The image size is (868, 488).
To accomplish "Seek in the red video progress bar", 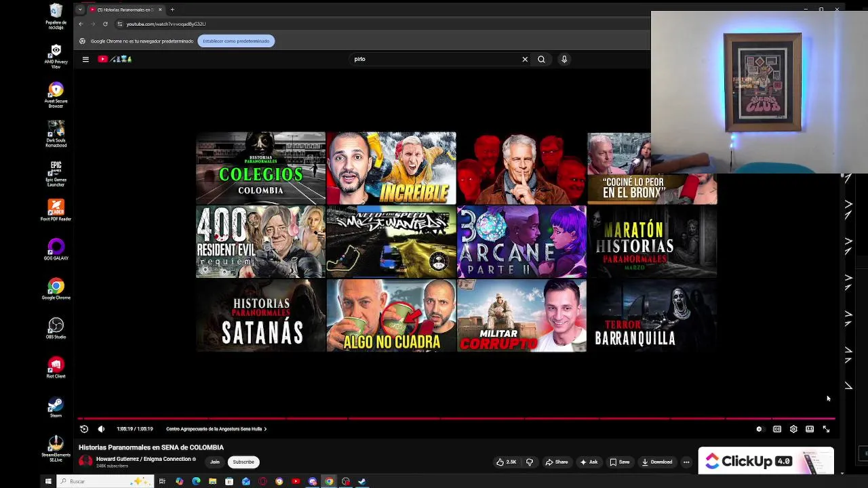I will (456, 419).
